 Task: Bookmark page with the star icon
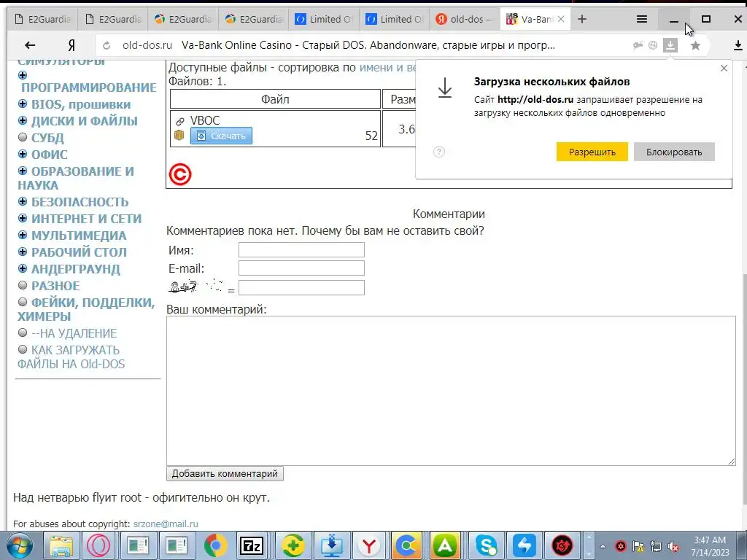(x=695, y=45)
